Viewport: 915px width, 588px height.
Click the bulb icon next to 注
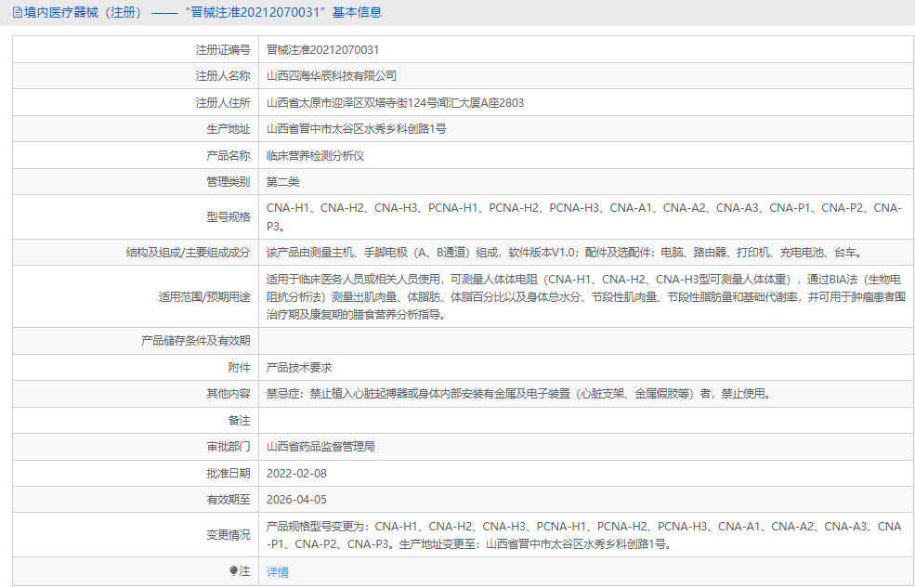point(233,571)
